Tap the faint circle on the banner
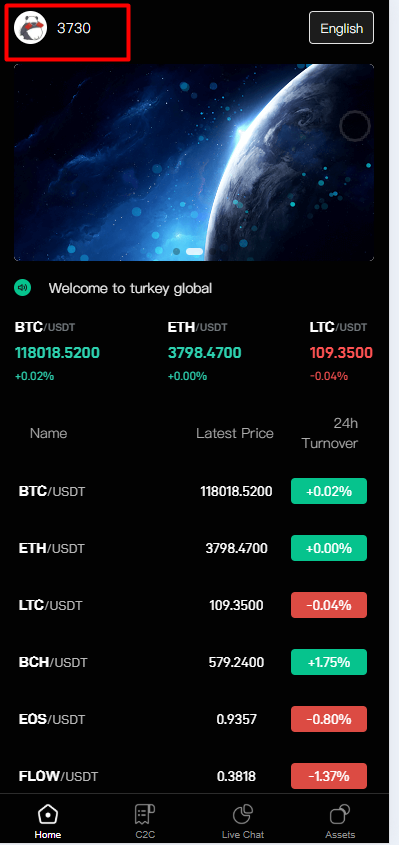399x845 pixels. pyautogui.click(x=355, y=126)
